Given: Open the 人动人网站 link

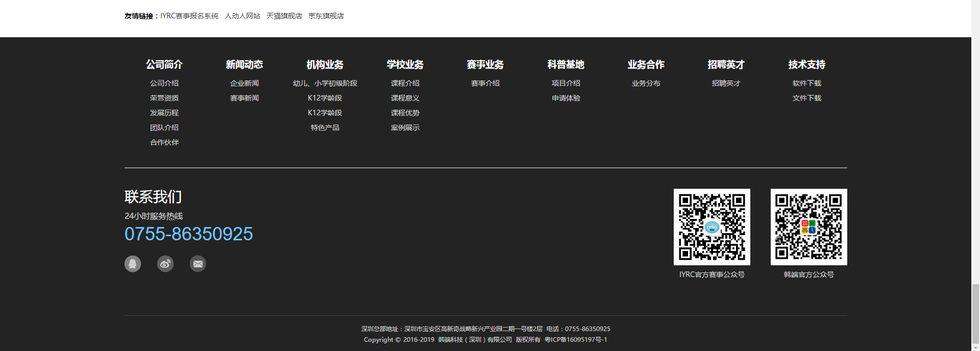Looking at the screenshot, I should [242, 16].
